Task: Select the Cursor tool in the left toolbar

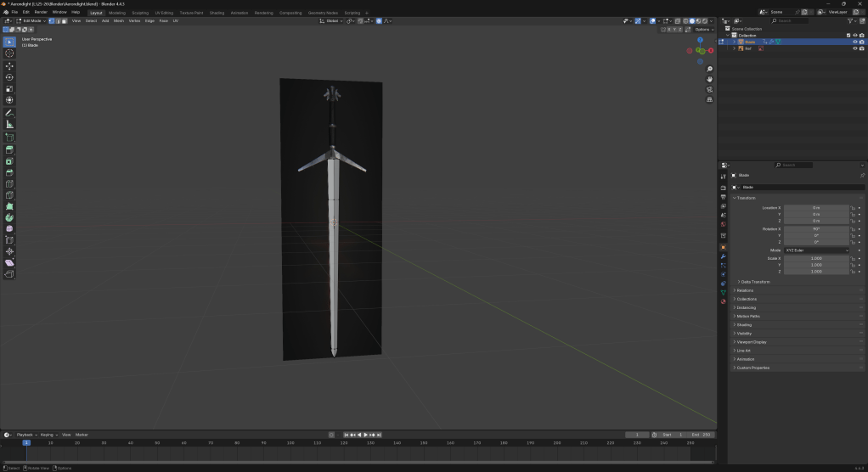Action: tap(9, 53)
